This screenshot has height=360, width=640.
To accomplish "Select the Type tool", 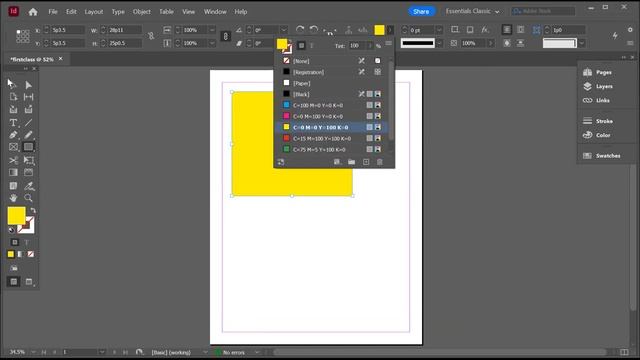I will click(x=13, y=122).
